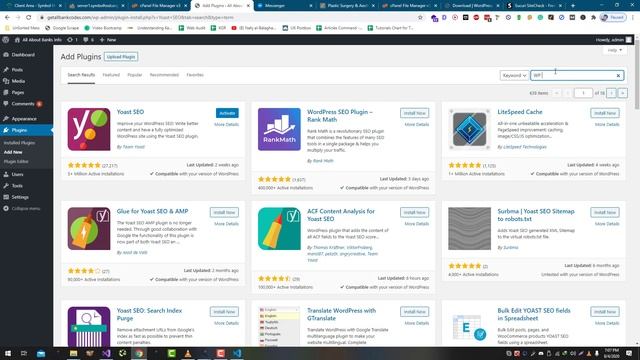Click the browser address bar

click(229, 18)
